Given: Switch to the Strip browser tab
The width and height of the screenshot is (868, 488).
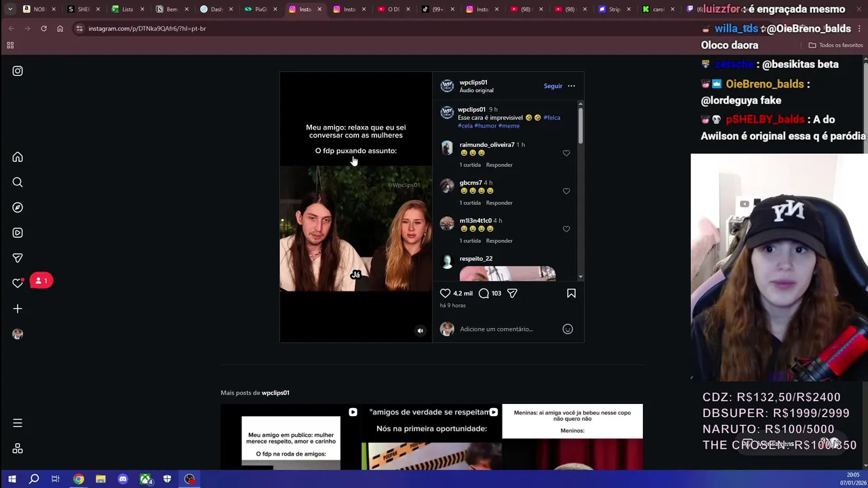Looking at the screenshot, I should click(614, 9).
